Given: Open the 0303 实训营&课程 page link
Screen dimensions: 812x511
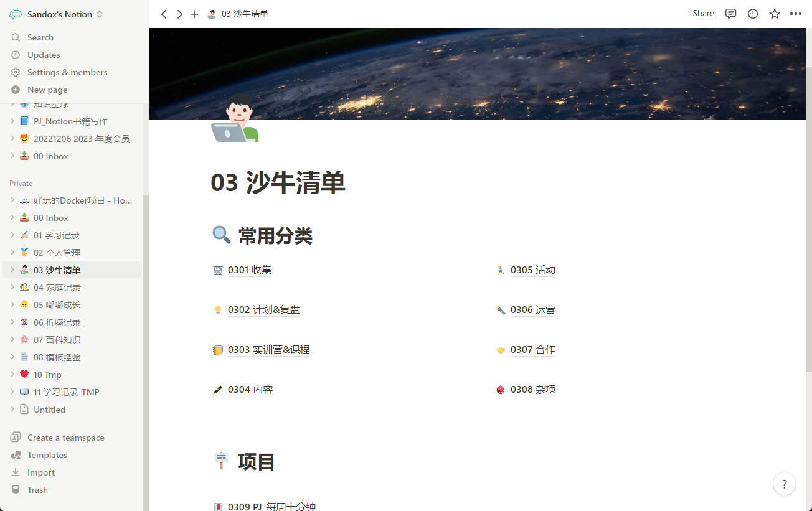Looking at the screenshot, I should pyautogui.click(x=269, y=350).
